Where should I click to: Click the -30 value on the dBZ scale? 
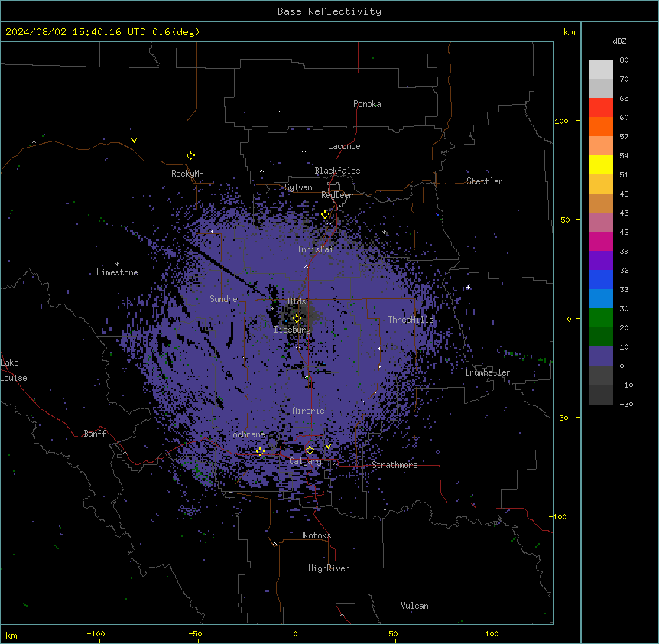[x=626, y=405]
